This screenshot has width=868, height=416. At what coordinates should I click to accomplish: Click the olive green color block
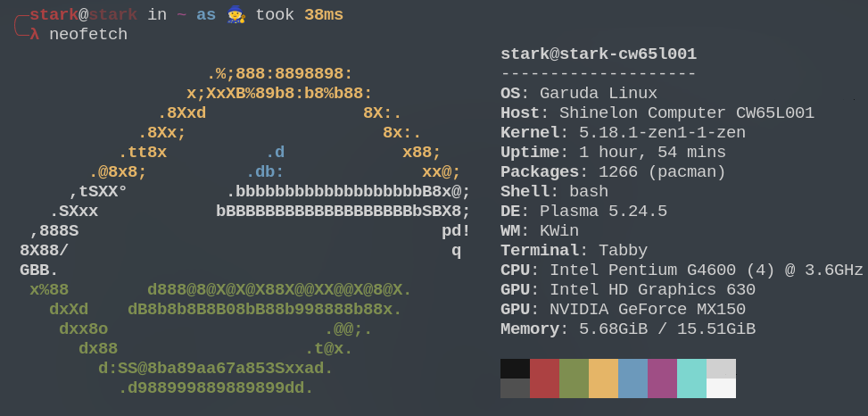(x=574, y=379)
